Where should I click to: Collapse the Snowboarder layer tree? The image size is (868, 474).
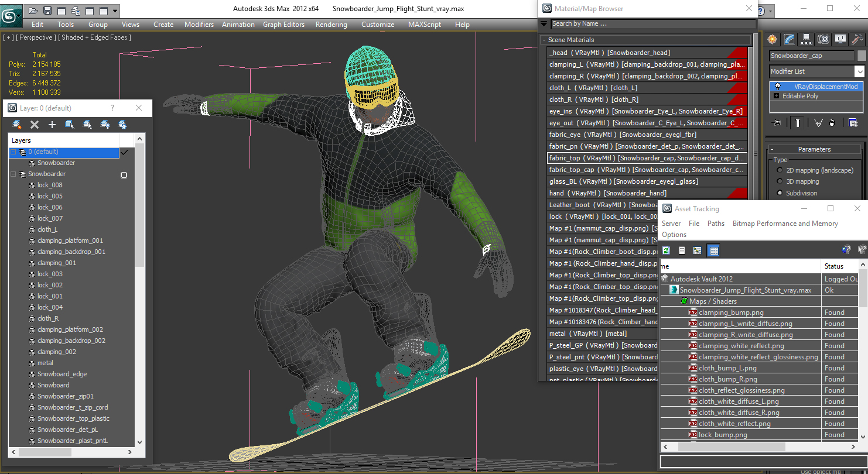tap(13, 174)
